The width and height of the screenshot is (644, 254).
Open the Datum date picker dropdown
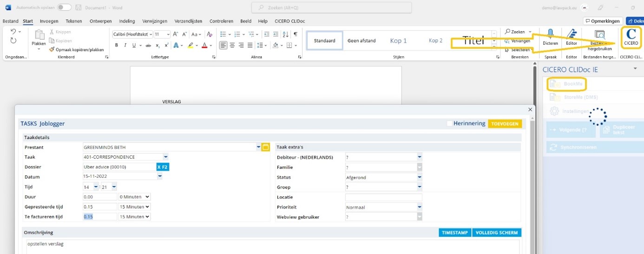160,177
